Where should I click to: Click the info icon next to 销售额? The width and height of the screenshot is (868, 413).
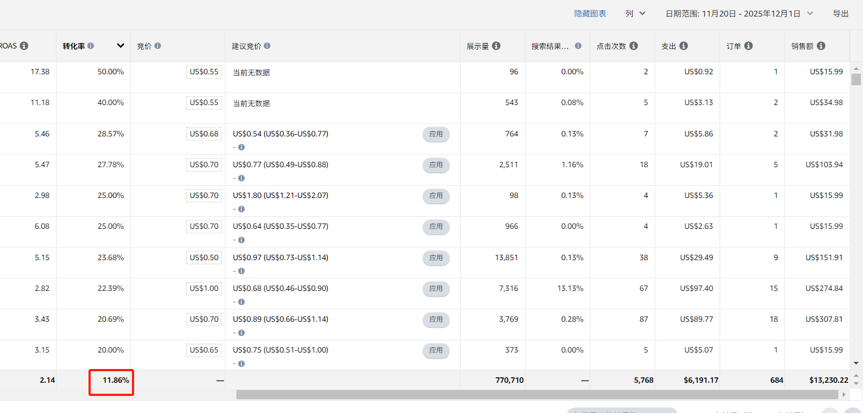click(x=821, y=46)
